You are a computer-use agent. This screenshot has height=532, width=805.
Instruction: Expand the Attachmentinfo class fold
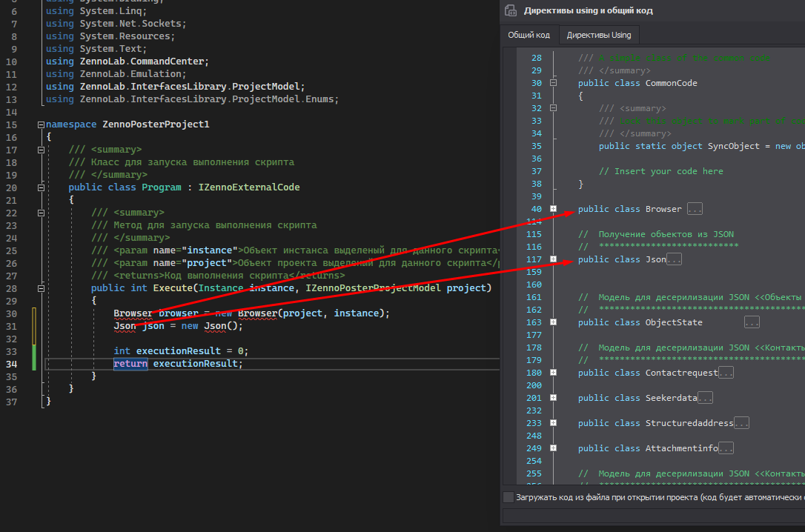(x=554, y=448)
